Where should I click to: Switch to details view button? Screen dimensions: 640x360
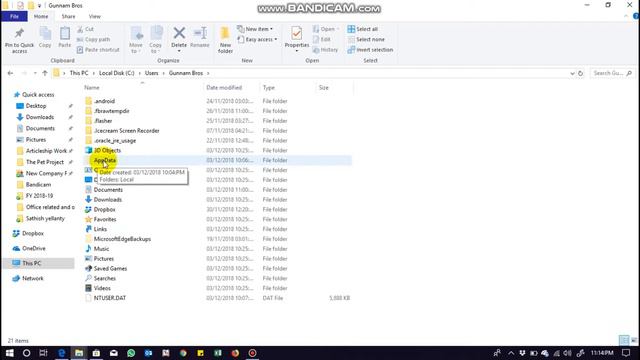pyautogui.click(x=624, y=340)
